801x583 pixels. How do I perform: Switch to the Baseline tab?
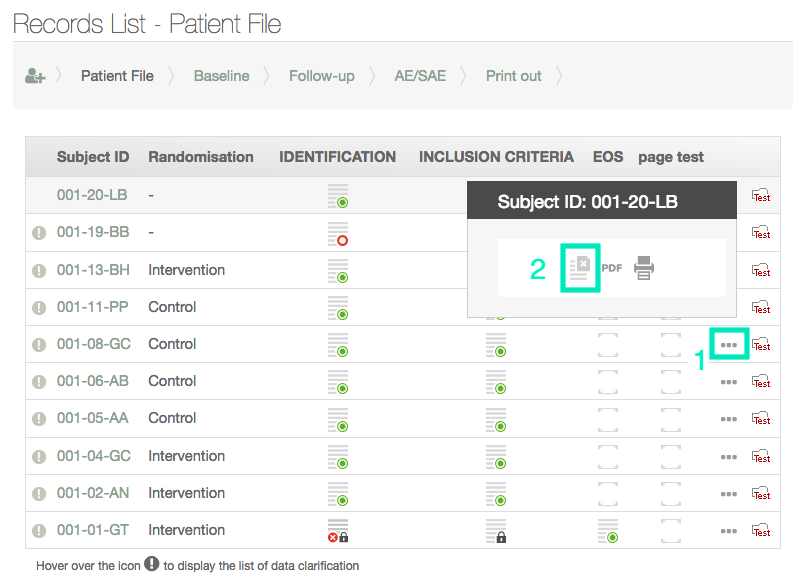221,76
